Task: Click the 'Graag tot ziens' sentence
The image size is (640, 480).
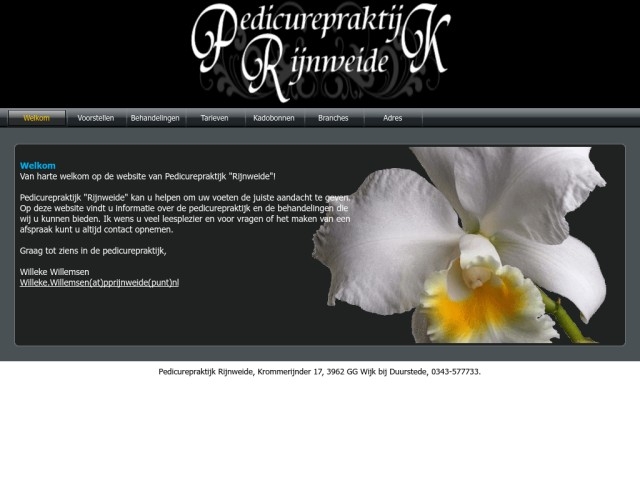Action: point(93,250)
